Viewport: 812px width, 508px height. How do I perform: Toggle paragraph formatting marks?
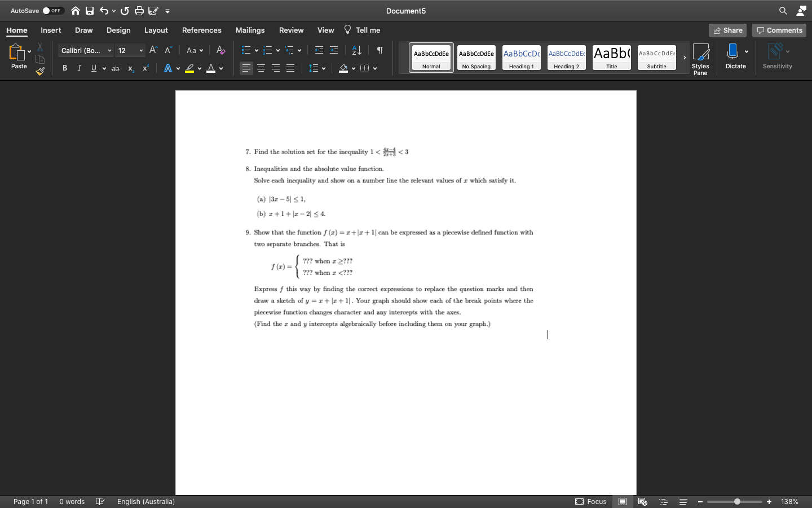(x=379, y=50)
